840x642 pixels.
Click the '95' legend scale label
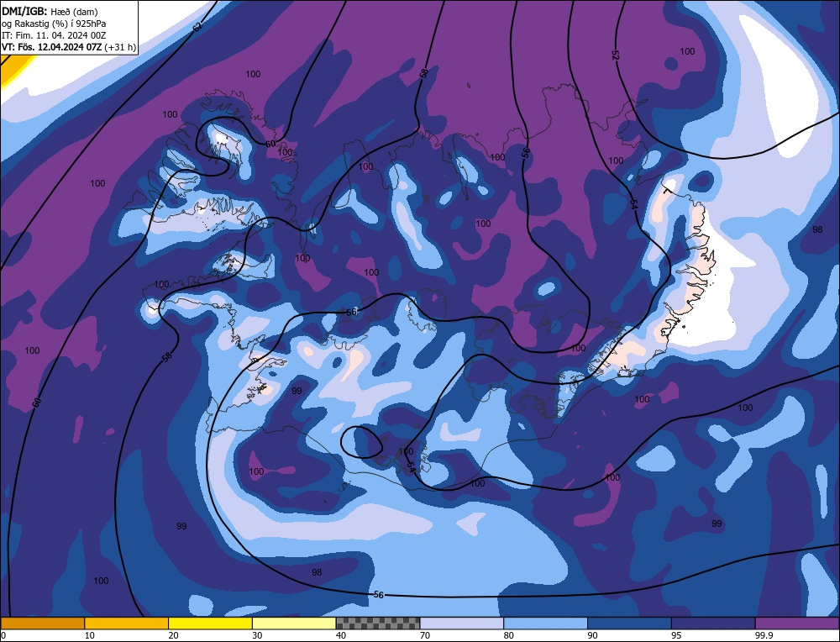pos(676,635)
